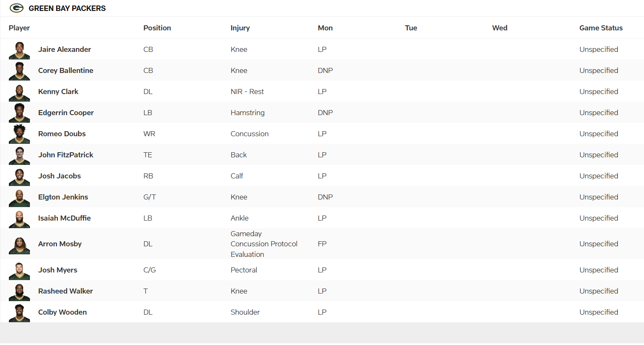Click the Rasheed Walker name link

(x=65, y=291)
